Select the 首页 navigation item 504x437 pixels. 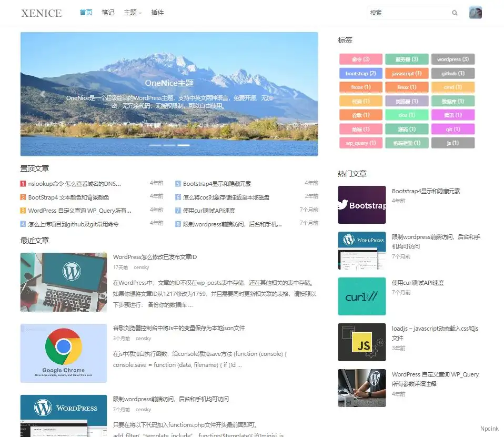[x=86, y=12]
